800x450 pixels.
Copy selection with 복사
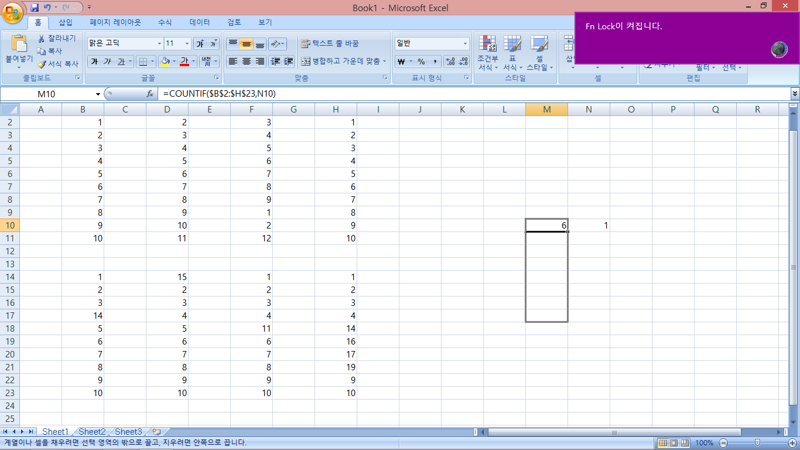click(x=50, y=51)
